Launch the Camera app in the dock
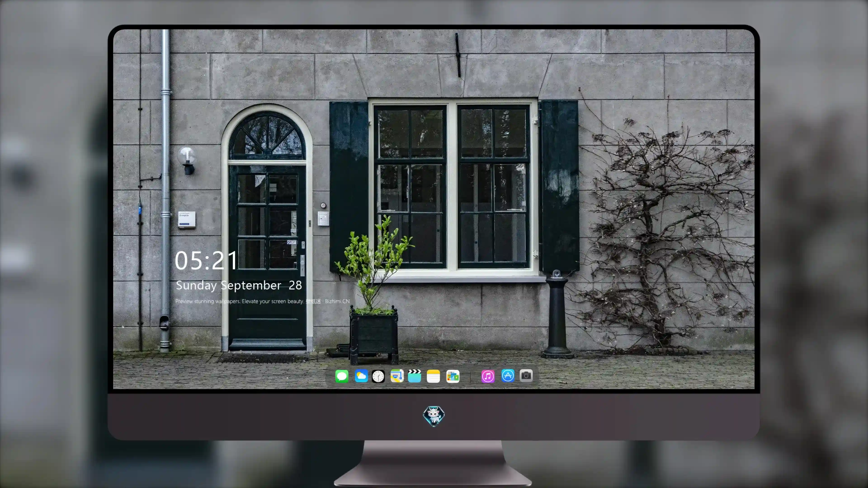 tap(526, 375)
